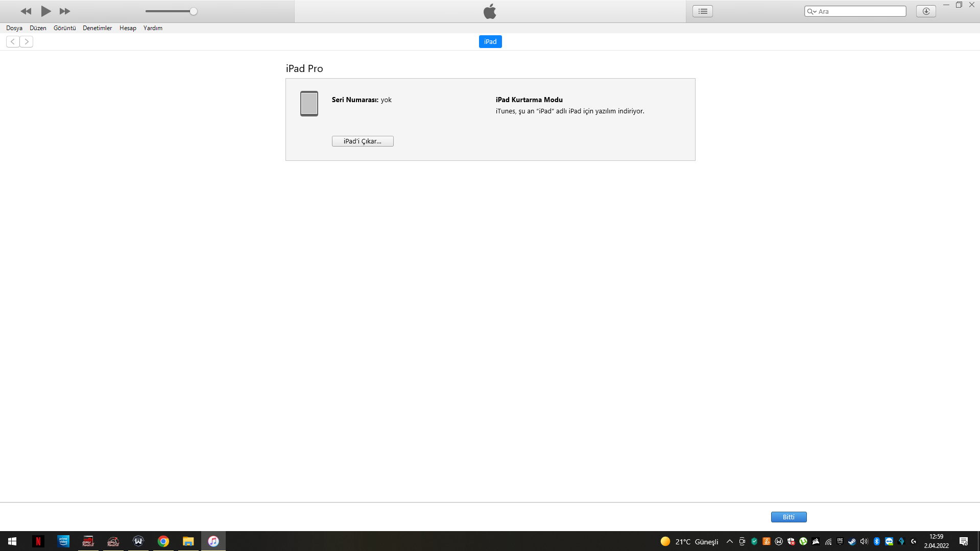Open Windows Security shield with red X
This screenshot has width=980, height=551.
coord(791,542)
